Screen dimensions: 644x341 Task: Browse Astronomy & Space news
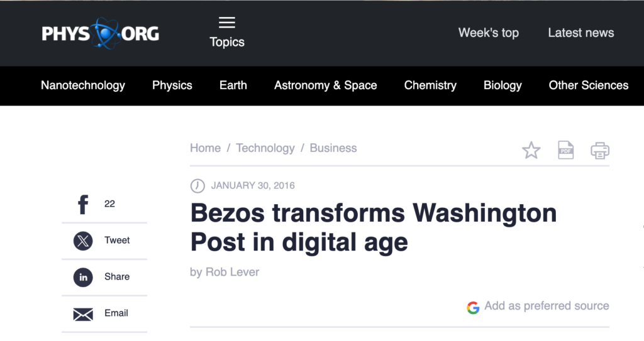point(326,85)
